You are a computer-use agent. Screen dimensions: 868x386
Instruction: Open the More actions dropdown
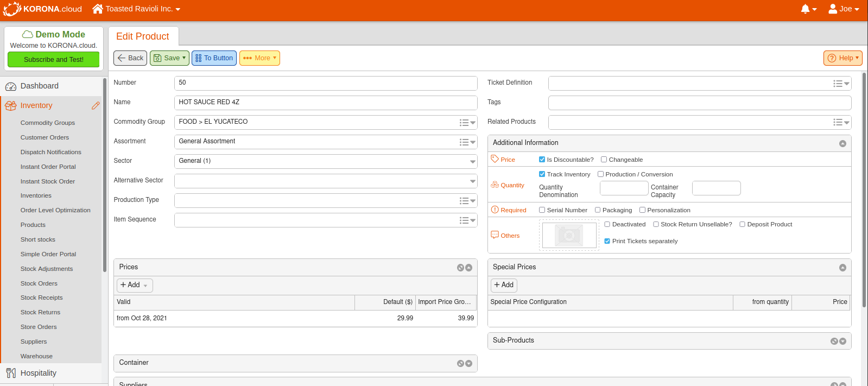click(x=259, y=58)
